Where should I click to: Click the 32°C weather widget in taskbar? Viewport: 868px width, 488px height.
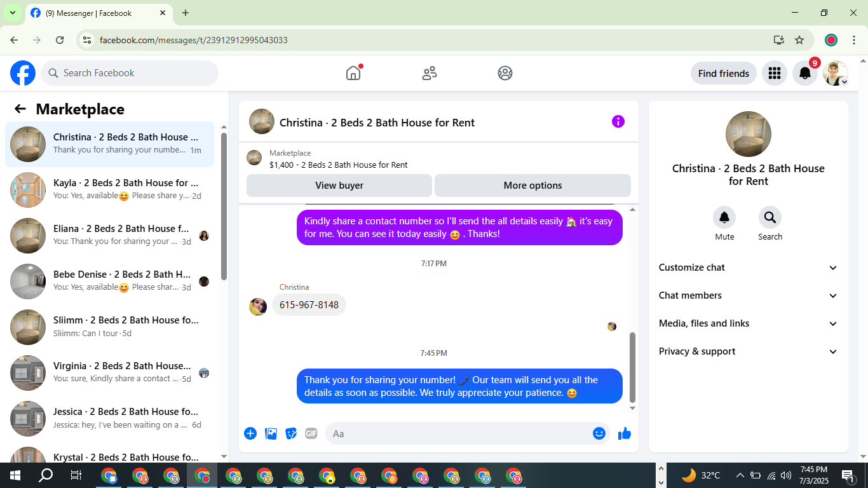701,475
